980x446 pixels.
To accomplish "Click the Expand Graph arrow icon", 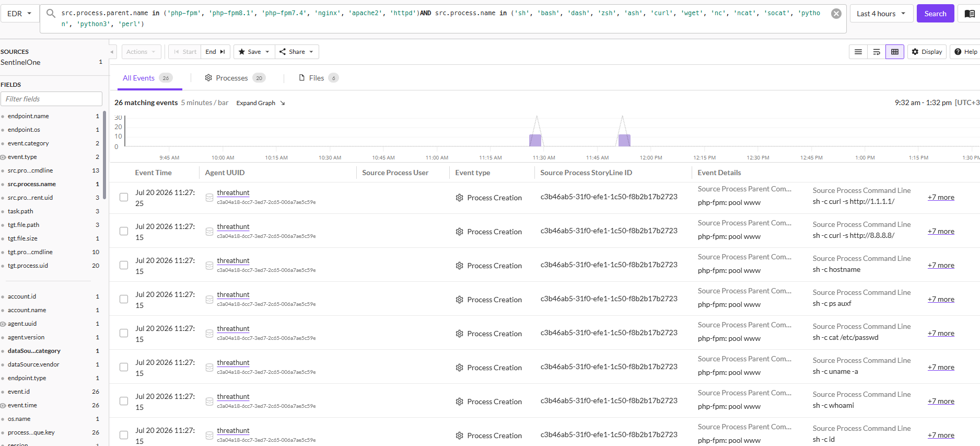I will pyautogui.click(x=283, y=103).
